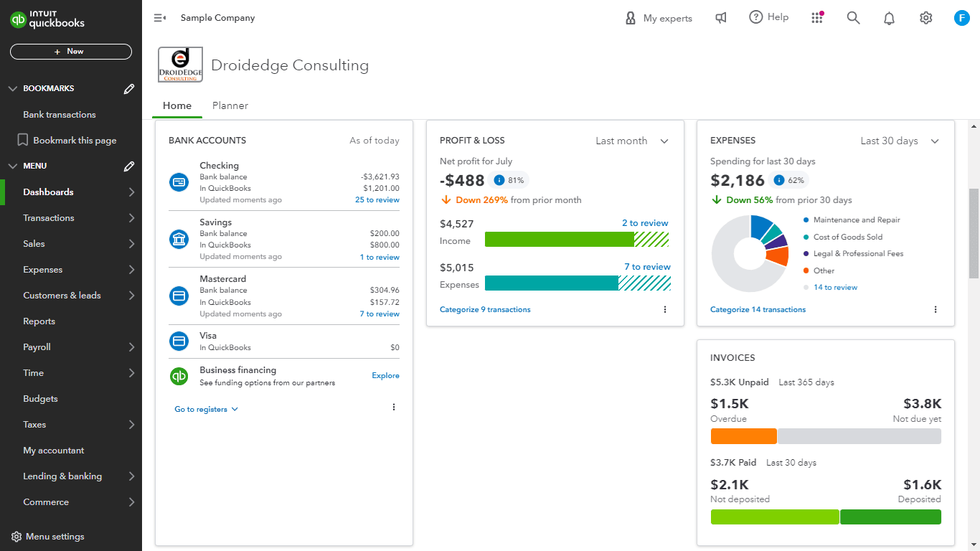Click the orange Overdue invoices bar
This screenshot has width=980, height=551.
[744, 436]
